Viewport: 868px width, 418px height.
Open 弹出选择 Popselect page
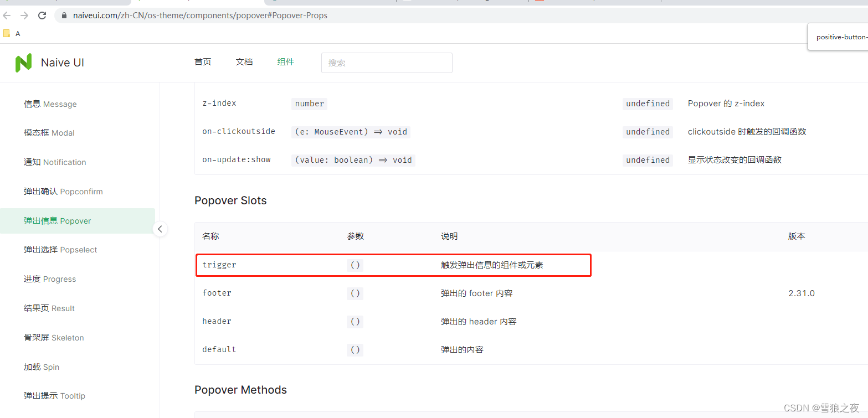click(x=63, y=250)
